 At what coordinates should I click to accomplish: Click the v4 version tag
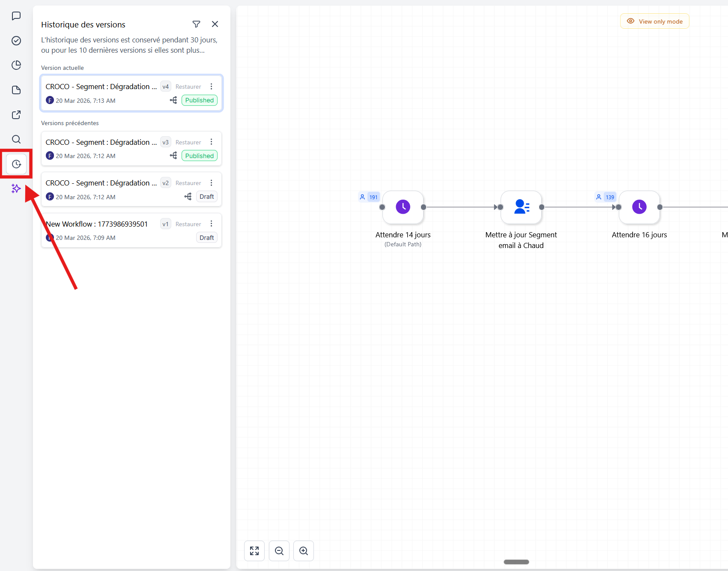tap(166, 87)
